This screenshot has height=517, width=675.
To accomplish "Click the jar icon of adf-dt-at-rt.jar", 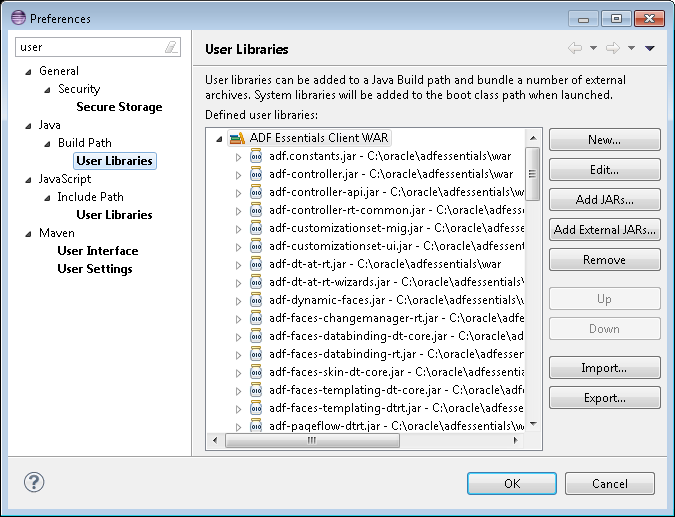I will [x=256, y=264].
